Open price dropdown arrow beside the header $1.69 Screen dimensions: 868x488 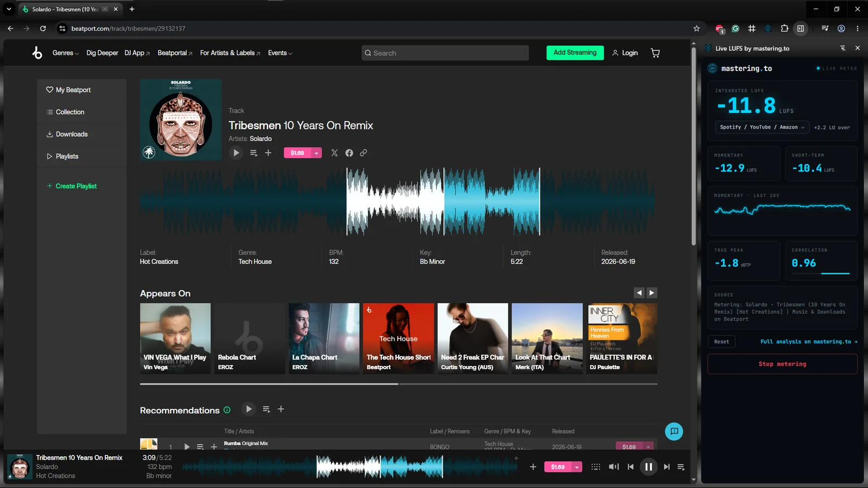click(x=316, y=153)
